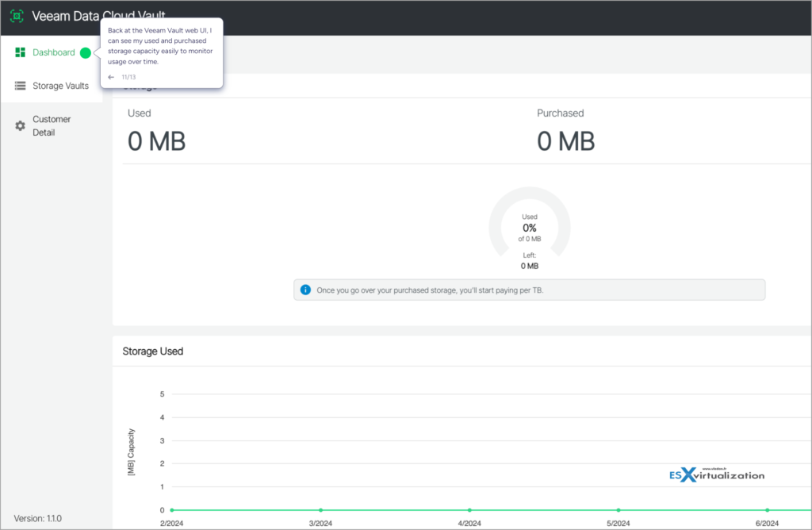Click the green beacon dot beside Dashboard

pos(86,52)
